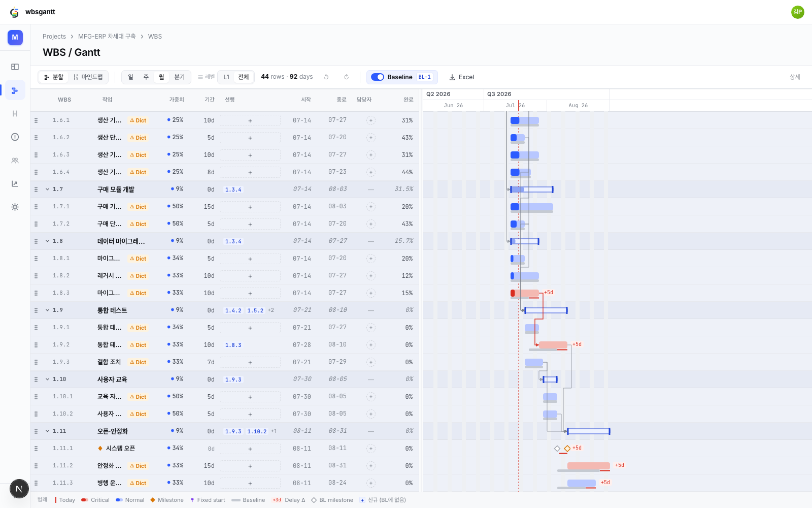Click the wbsgantt logo icon
The height and width of the screenshot is (508, 812).
tap(14, 12)
